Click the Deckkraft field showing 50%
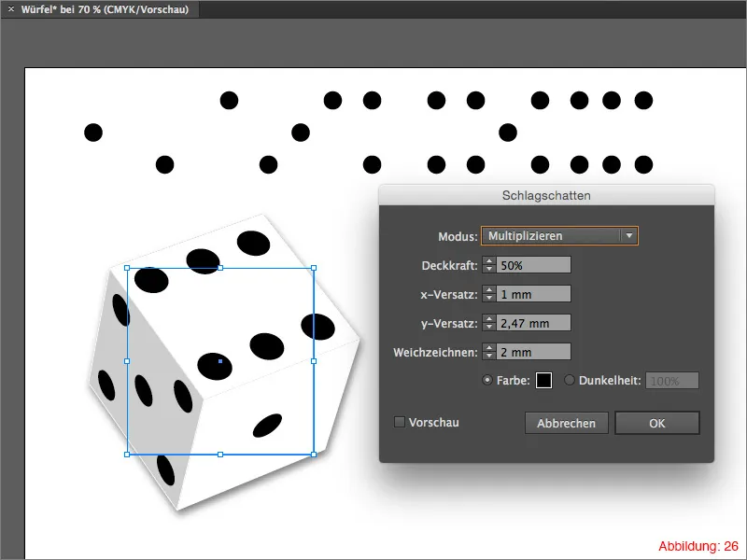Viewport: 747px width, 560px height. (x=533, y=265)
